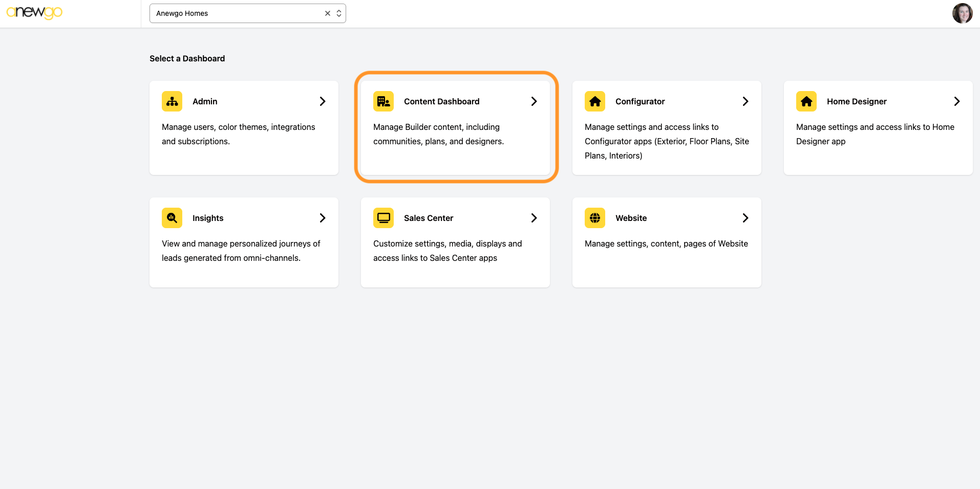This screenshot has width=980, height=489.
Task: Click the Content Dashboard building icon
Action: click(384, 101)
